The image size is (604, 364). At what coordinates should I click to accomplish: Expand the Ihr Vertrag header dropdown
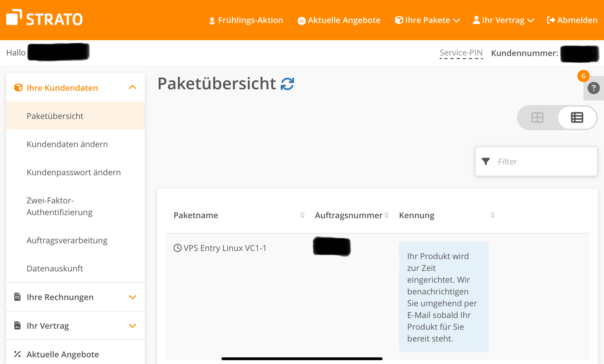[503, 20]
